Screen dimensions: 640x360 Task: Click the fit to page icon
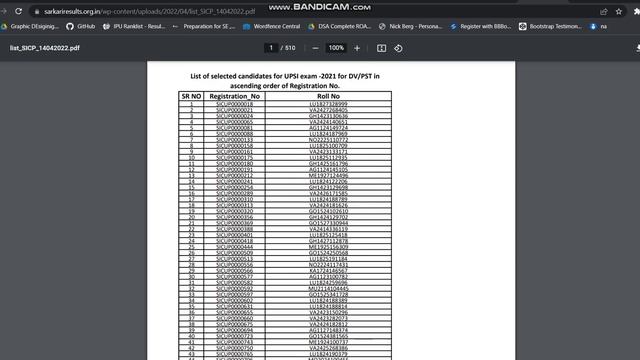[381, 48]
